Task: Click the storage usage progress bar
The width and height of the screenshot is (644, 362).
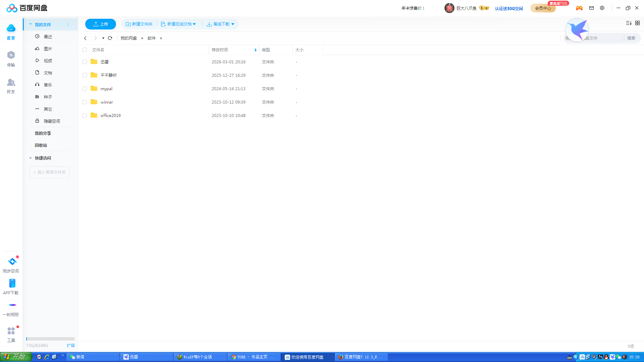Action: (50, 339)
